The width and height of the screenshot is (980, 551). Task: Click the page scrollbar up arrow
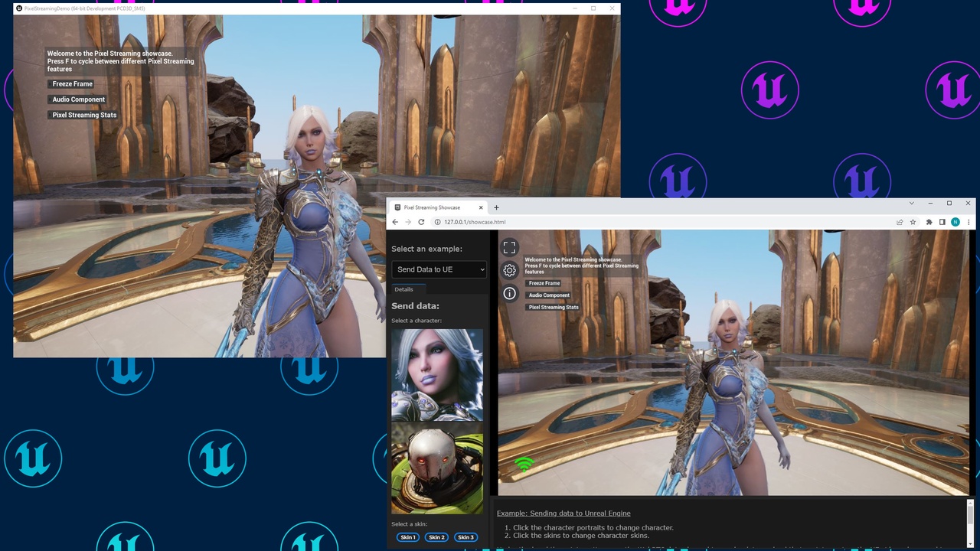point(971,503)
